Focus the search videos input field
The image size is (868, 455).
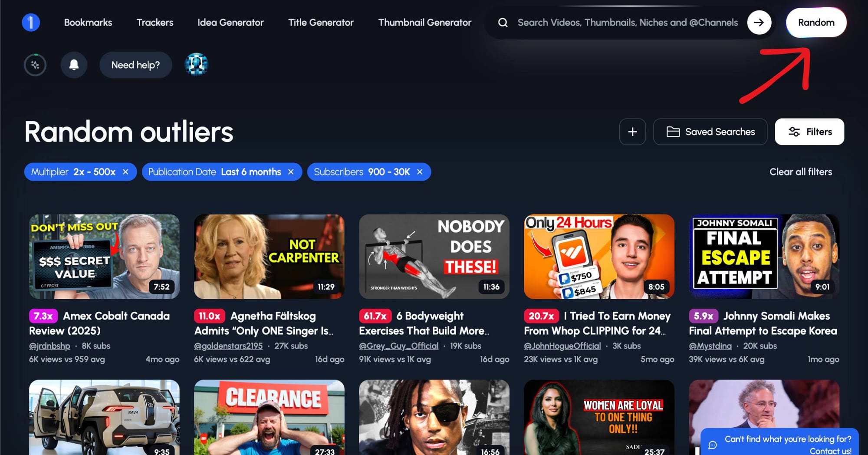627,23
